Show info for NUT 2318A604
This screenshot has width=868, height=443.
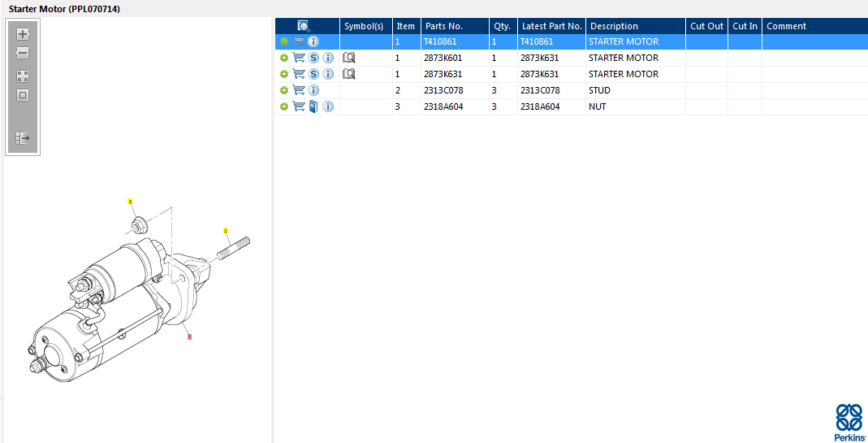click(328, 106)
